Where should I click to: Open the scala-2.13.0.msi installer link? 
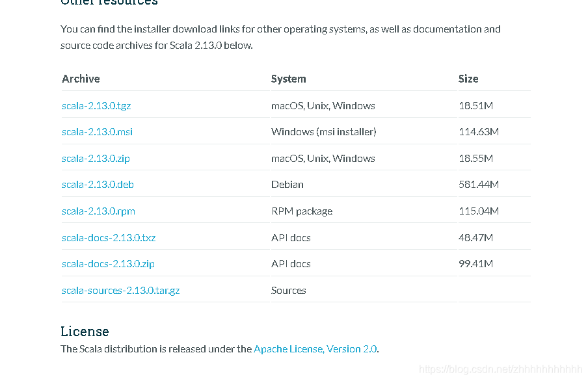click(x=97, y=132)
